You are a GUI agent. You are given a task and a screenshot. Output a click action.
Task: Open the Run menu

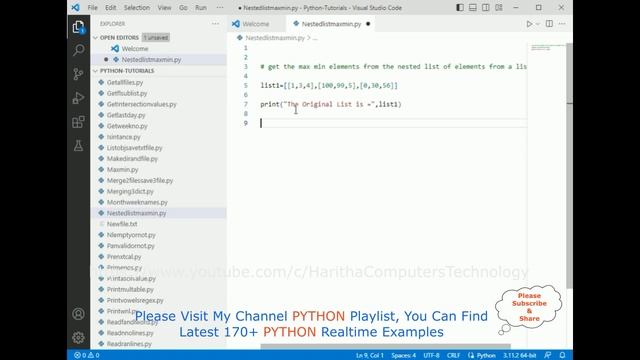201,8
